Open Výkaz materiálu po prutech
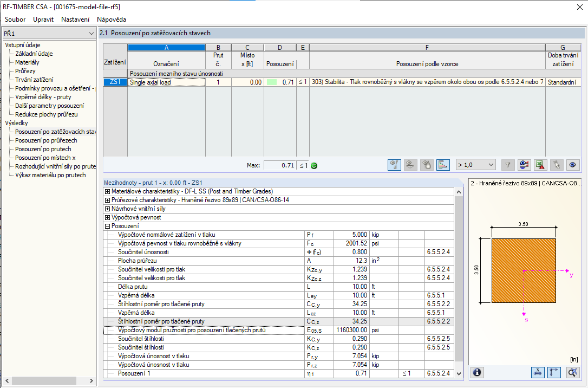 (50, 175)
